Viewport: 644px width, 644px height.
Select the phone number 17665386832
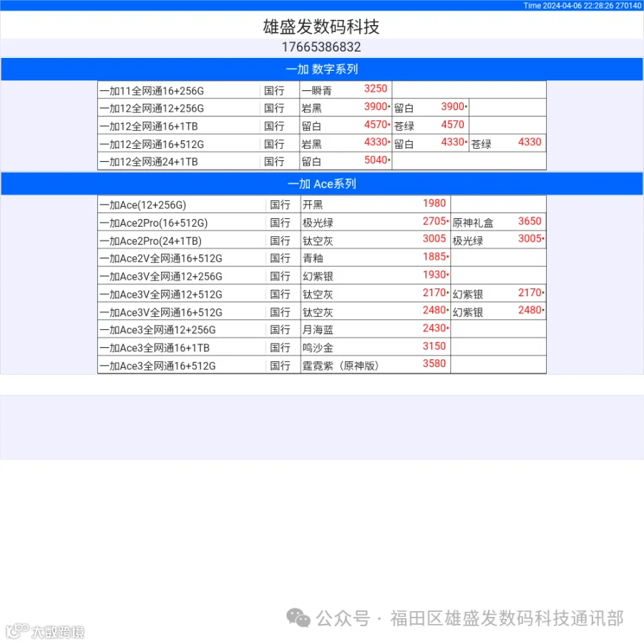(321, 47)
